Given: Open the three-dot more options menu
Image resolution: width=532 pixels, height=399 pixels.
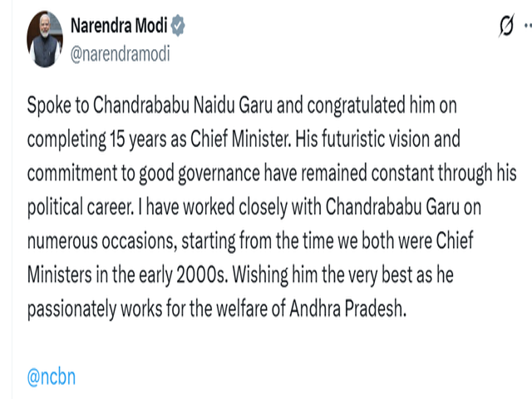Looking at the screenshot, I should pos(525,27).
